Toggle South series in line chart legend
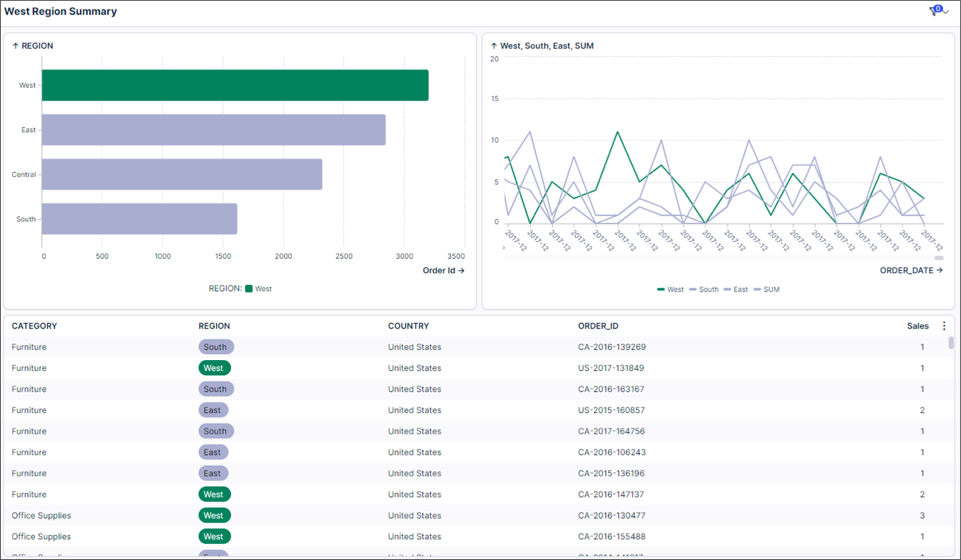Viewport: 961px width, 560px height. pyautogui.click(x=704, y=289)
